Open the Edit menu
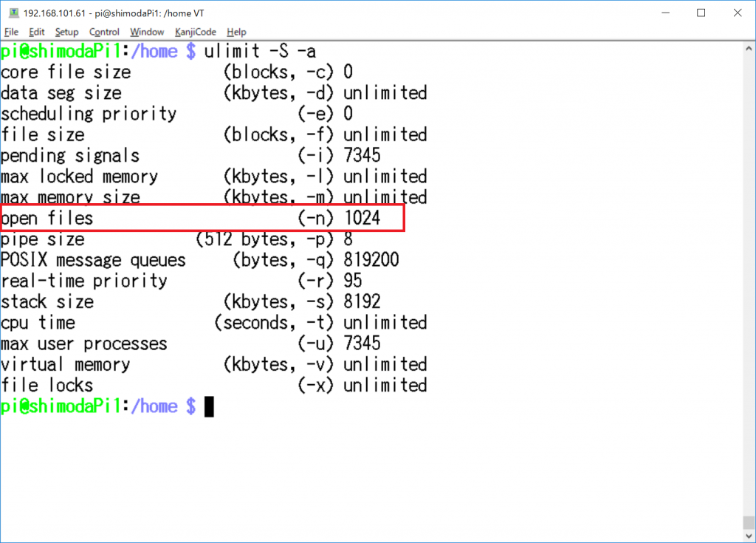The width and height of the screenshot is (756, 543). click(37, 32)
